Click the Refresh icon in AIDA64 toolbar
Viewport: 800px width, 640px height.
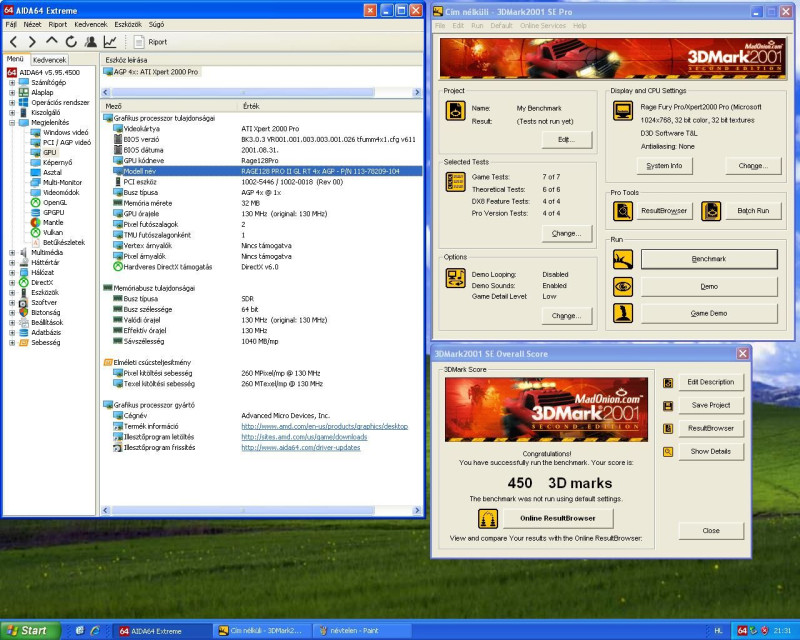pyautogui.click(x=71, y=42)
